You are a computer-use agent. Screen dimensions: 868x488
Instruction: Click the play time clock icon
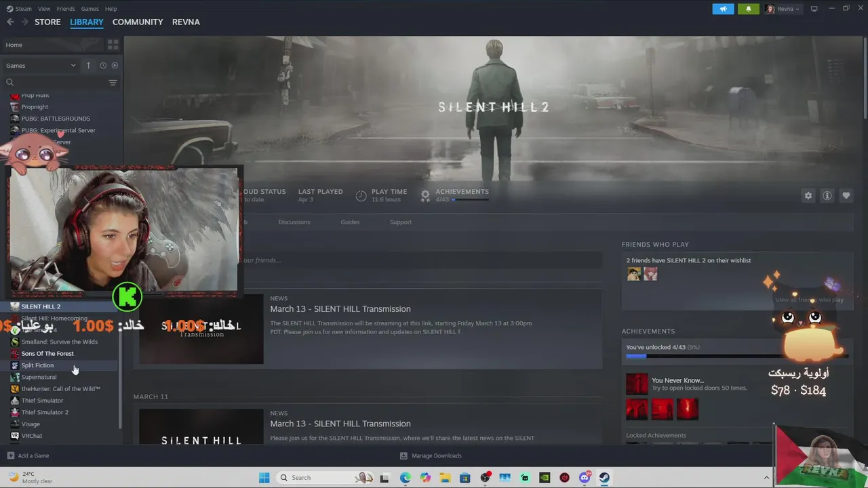click(x=361, y=195)
